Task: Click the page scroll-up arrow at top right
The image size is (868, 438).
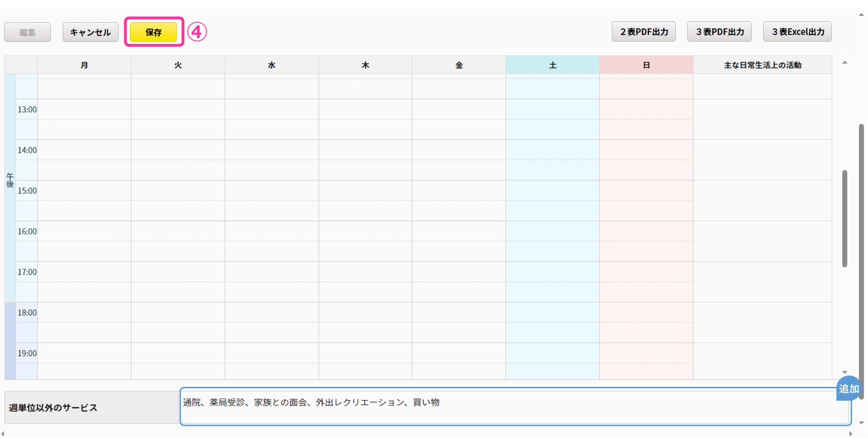Action: 861,14
